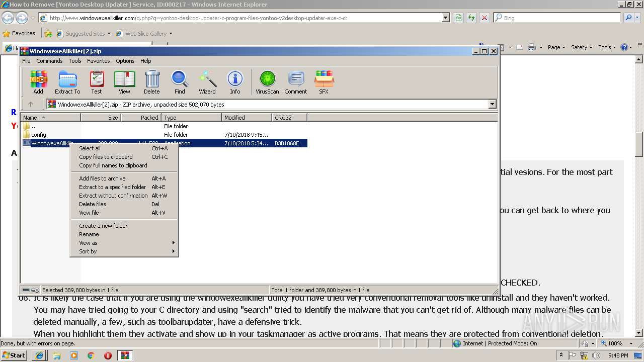Expand the Web Slice Gallery dropdown

[x=171, y=34]
